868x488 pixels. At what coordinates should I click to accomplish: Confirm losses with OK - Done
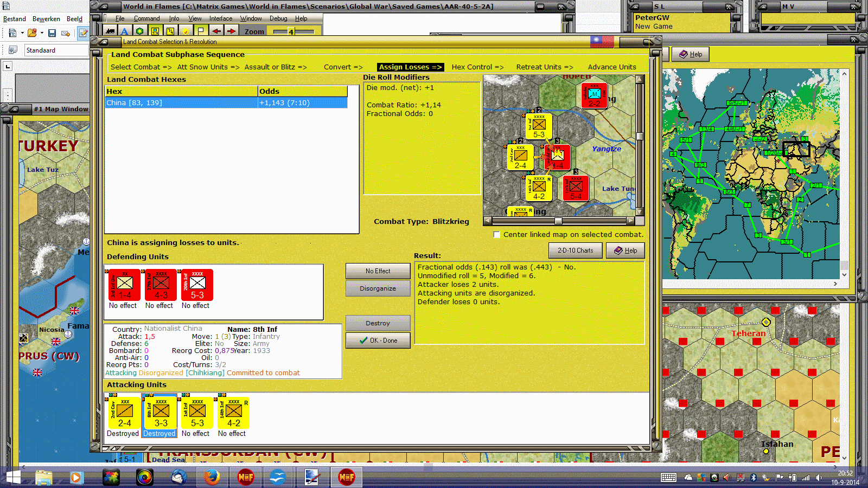(x=378, y=341)
